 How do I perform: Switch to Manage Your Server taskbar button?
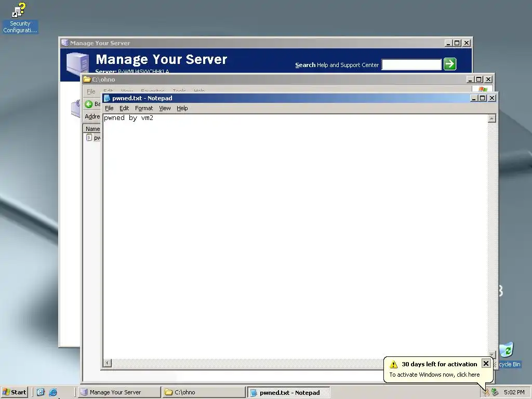point(119,392)
